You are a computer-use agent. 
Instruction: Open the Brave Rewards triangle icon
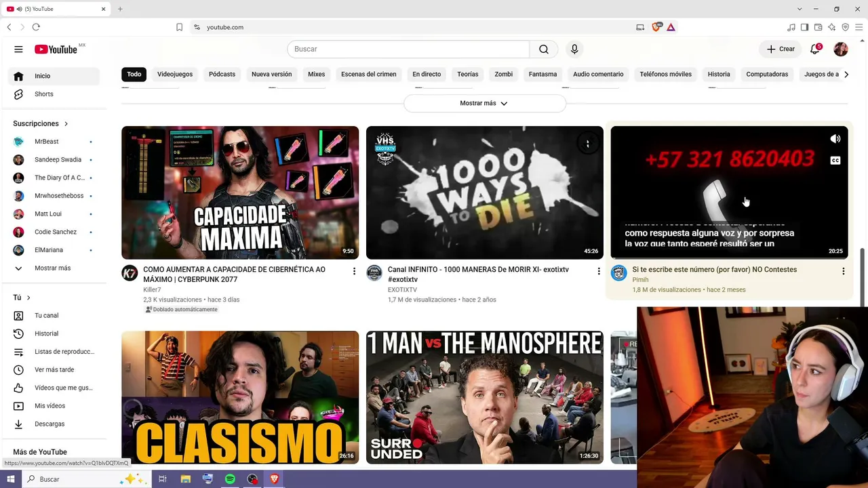pyautogui.click(x=671, y=27)
